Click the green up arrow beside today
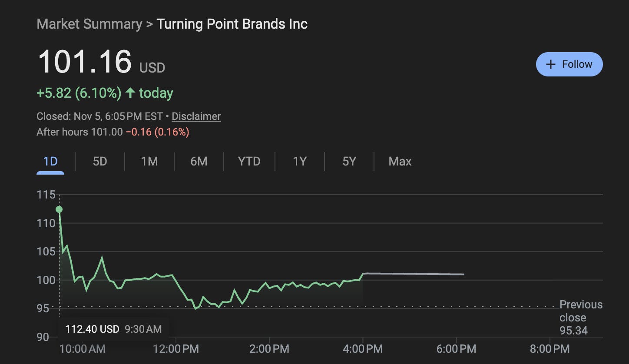The image size is (629, 364). (130, 93)
